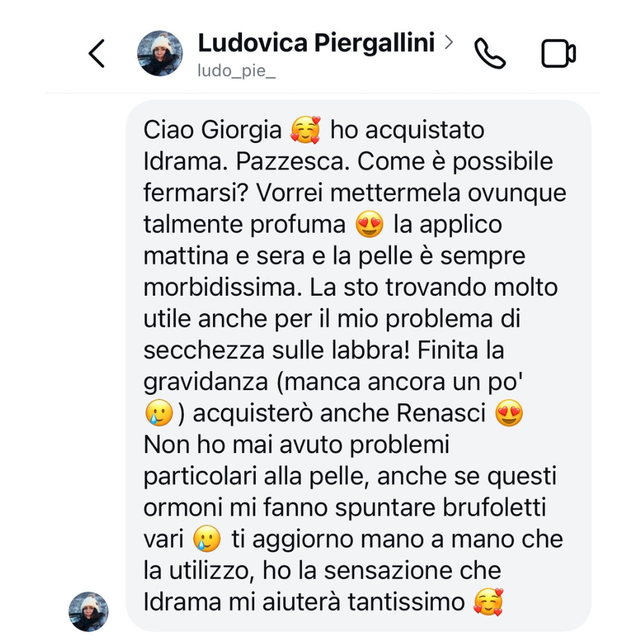
Task: Tap the hearts-face emoji after tantissimo
Action: [488, 602]
